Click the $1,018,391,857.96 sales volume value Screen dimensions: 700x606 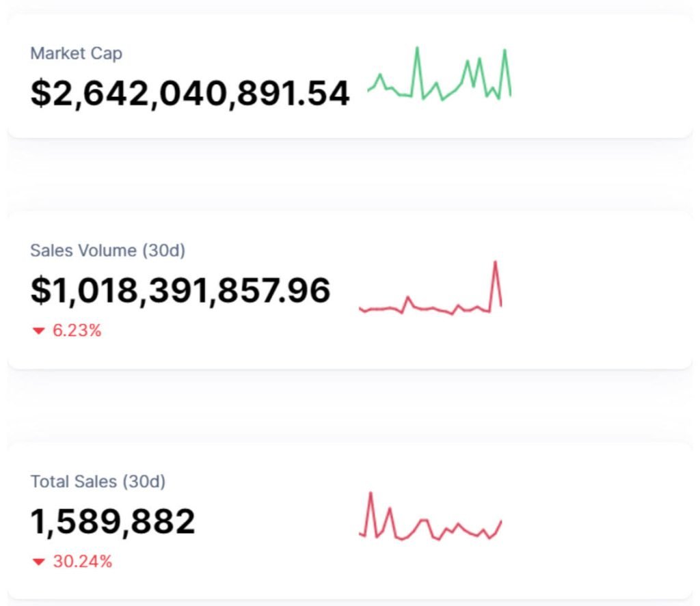[180, 290]
